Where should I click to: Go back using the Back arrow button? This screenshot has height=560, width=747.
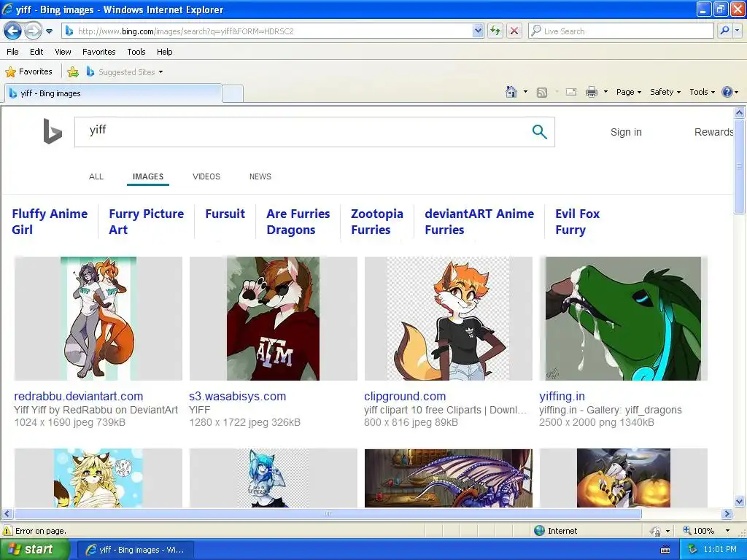[x=12, y=31]
